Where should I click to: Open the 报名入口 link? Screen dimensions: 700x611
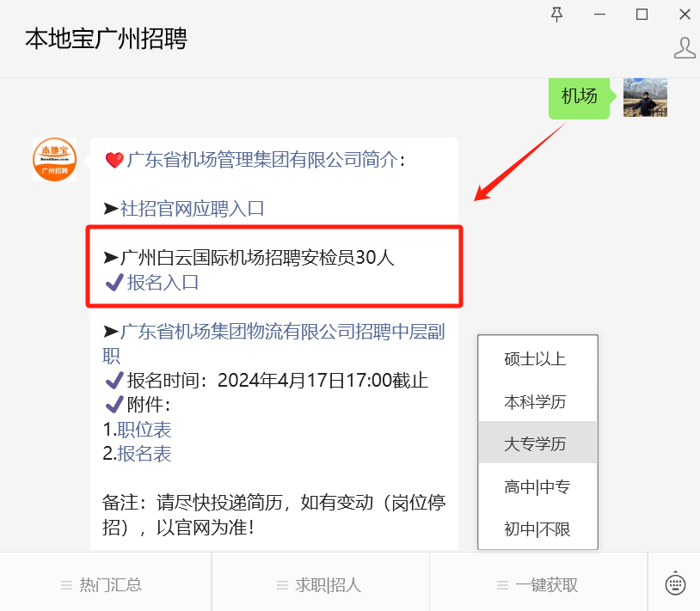[163, 283]
